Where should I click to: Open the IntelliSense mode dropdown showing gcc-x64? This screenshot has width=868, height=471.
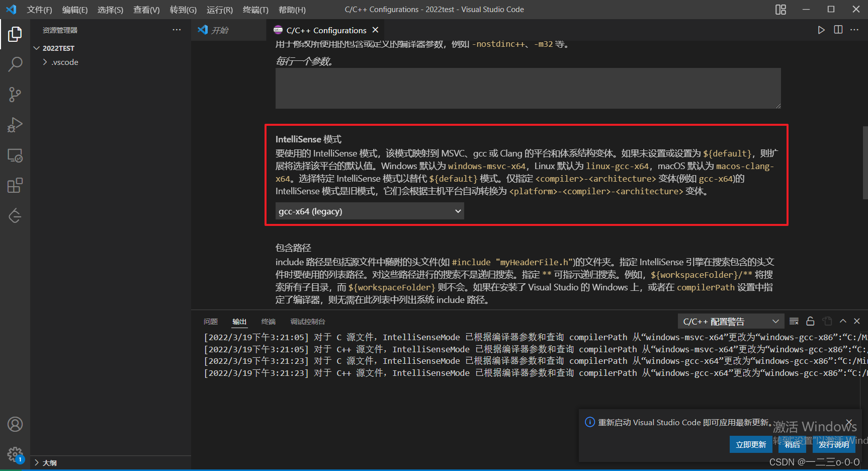(x=369, y=211)
